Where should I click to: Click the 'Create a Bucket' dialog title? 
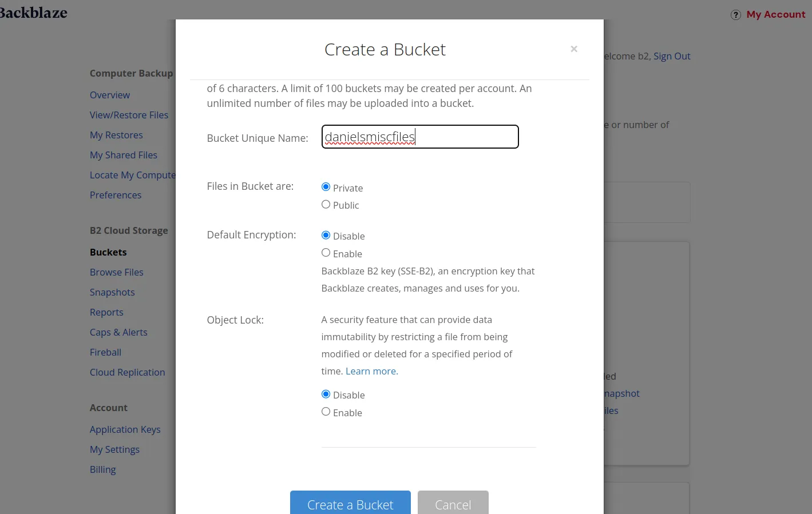(385, 50)
